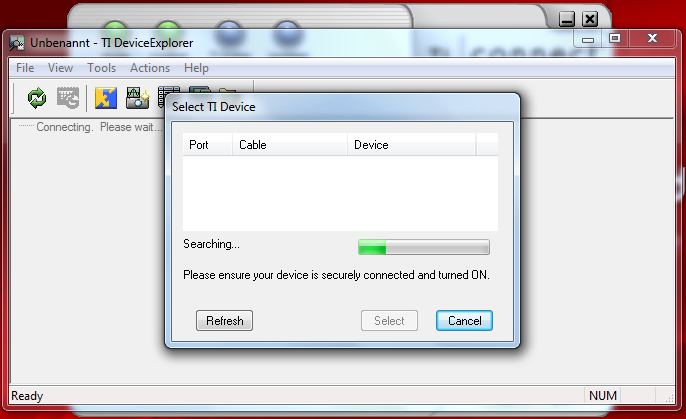Image resolution: width=686 pixels, height=419 pixels.
Task: Click the green Searching progress bar
Action: [424, 247]
